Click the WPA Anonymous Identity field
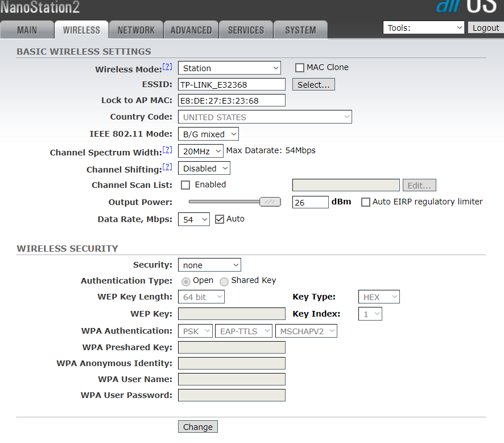Image resolution: width=504 pixels, height=443 pixels. click(x=232, y=363)
